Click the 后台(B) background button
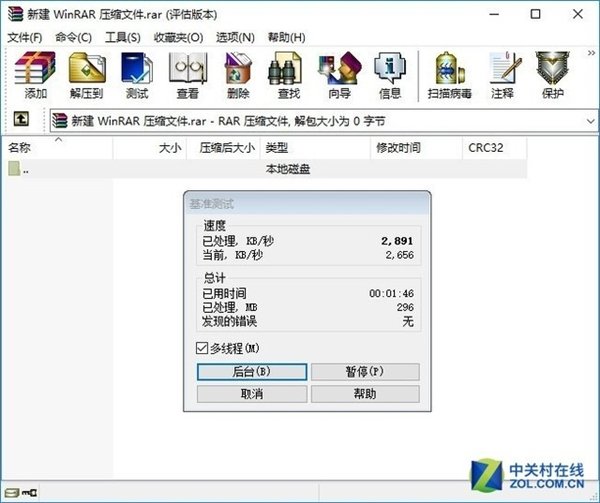 pyautogui.click(x=252, y=372)
